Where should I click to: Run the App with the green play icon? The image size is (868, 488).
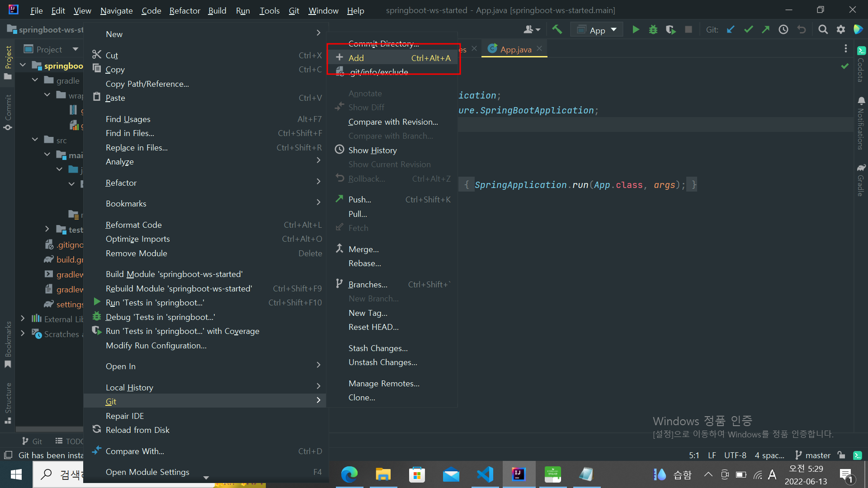coord(636,30)
